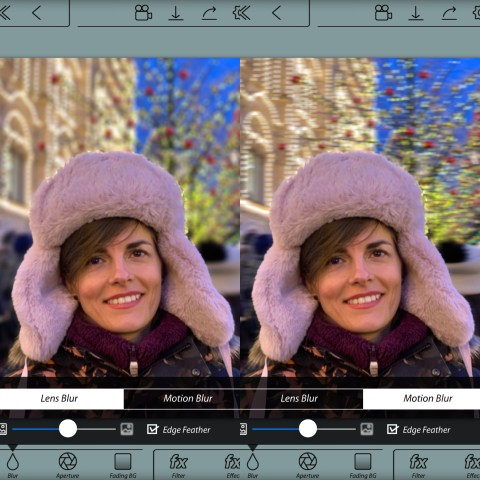
Task: Tap the single back arrow on the right screen
Action: click(x=276, y=13)
